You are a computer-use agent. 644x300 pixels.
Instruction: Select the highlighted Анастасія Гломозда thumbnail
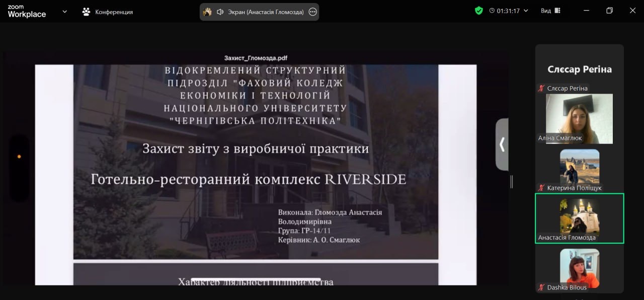click(x=580, y=218)
